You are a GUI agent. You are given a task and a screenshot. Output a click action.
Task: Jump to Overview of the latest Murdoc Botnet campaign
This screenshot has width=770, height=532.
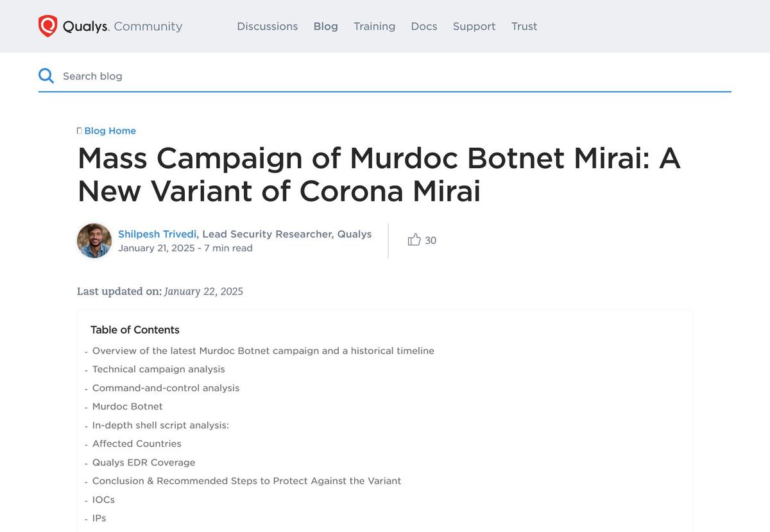263,351
